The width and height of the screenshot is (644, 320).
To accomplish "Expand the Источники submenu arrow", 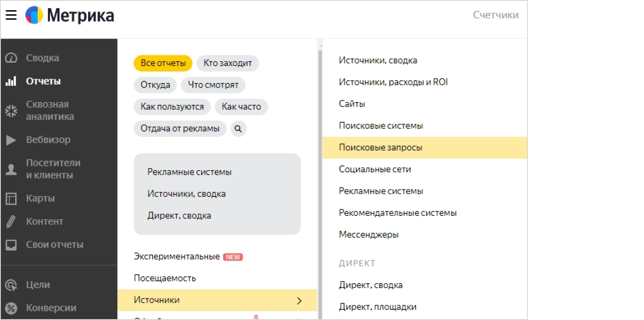I will coord(299,301).
